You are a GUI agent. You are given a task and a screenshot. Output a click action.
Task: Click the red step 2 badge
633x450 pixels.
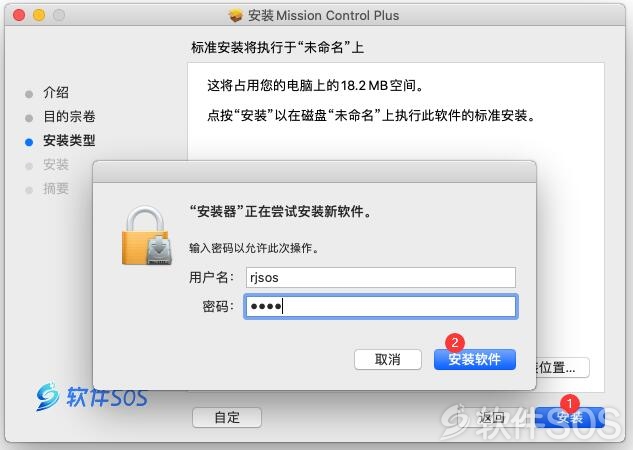(x=455, y=343)
